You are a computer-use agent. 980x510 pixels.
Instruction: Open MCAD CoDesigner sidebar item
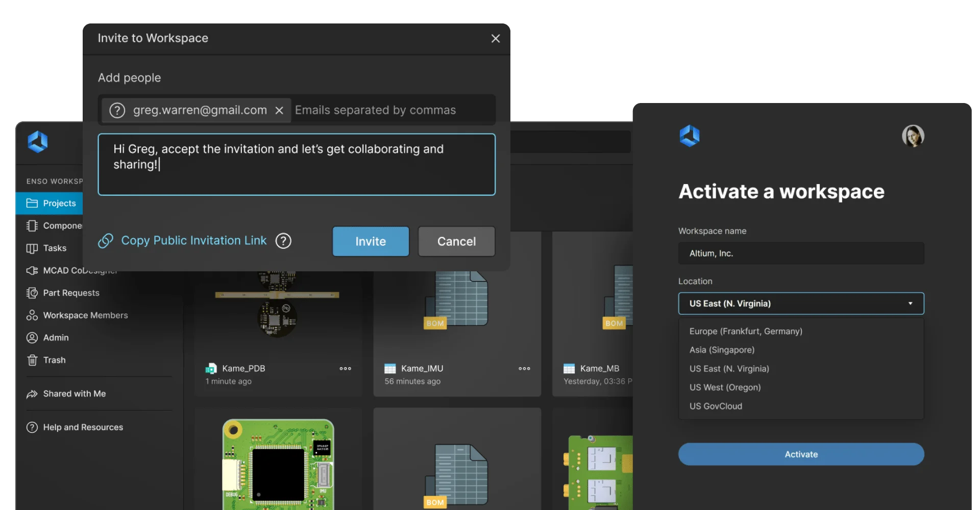71,270
